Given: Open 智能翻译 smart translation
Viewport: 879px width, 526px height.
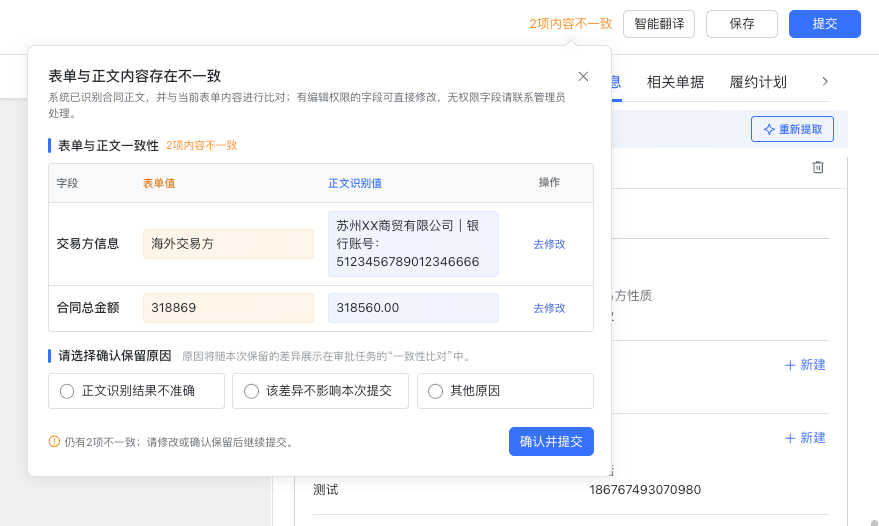Looking at the screenshot, I should coord(659,24).
